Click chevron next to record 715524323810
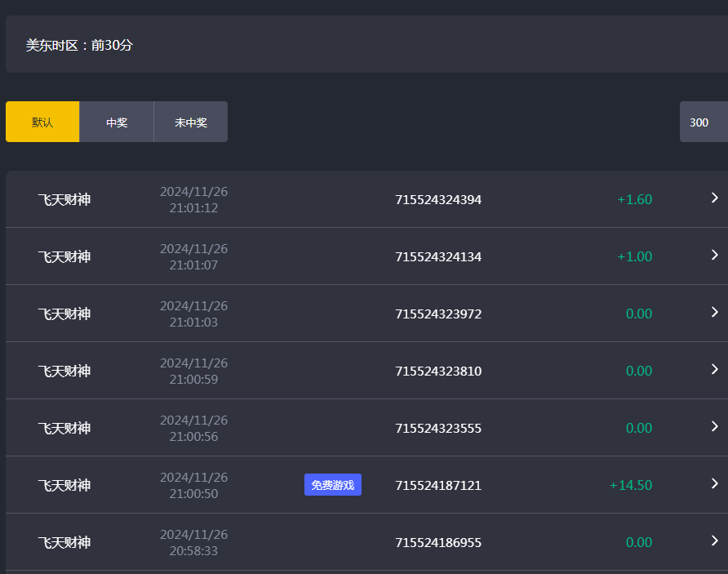Viewport: 728px width, 574px height. coord(714,370)
